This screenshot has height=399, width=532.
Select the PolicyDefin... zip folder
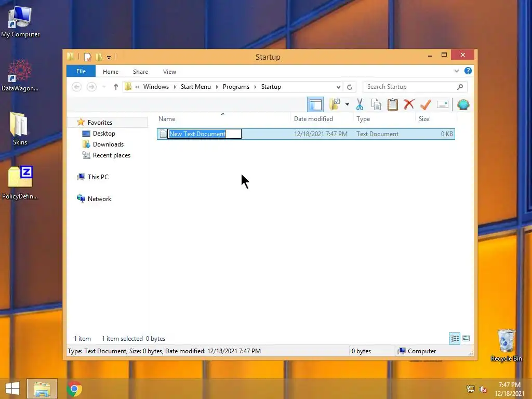pyautogui.click(x=20, y=182)
